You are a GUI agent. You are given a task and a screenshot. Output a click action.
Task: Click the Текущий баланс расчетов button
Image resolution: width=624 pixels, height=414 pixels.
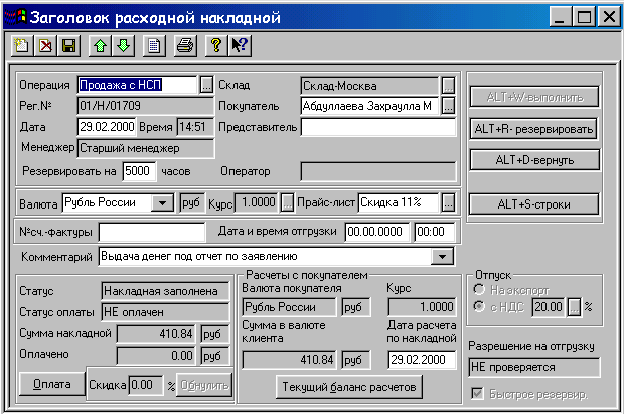point(349,387)
